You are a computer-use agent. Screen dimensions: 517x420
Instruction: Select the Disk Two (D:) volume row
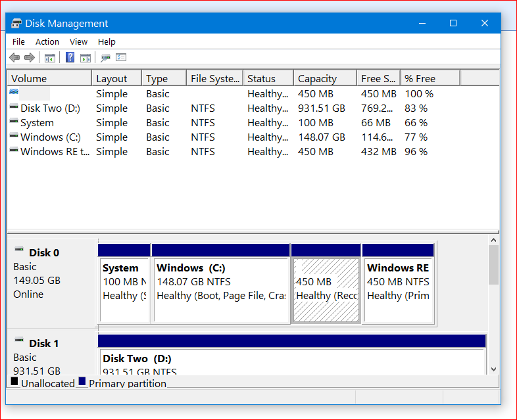point(253,108)
